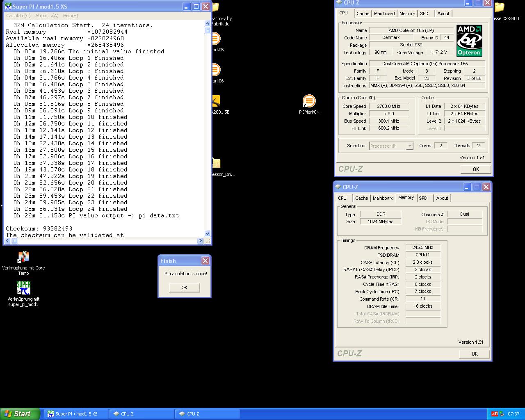Click the Name field AMD Opteron 165 (UP)
Viewport: 525px width, 420px height.
pos(411,30)
